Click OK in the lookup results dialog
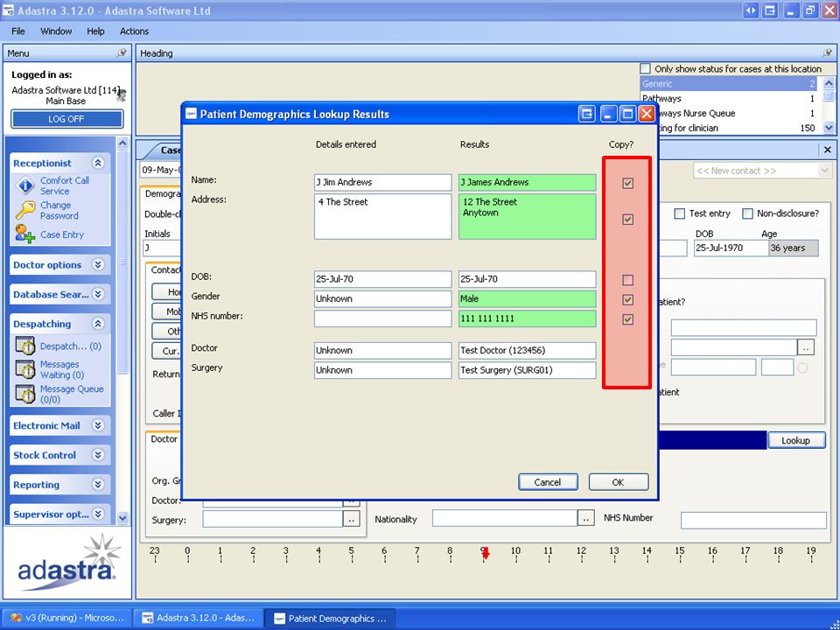 click(x=619, y=482)
